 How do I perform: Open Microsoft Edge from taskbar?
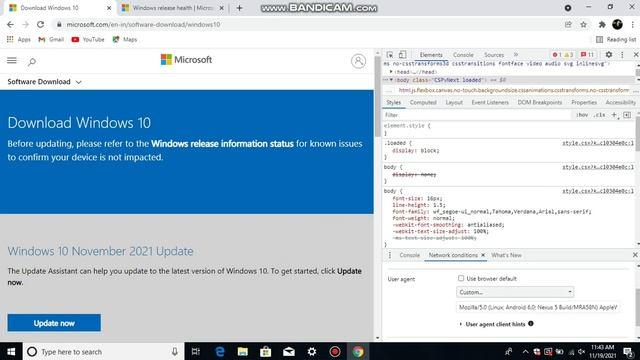pos(220,351)
